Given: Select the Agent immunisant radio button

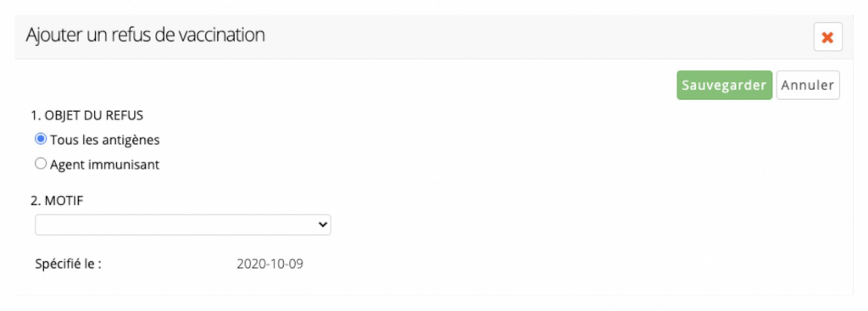Looking at the screenshot, I should 41,164.
